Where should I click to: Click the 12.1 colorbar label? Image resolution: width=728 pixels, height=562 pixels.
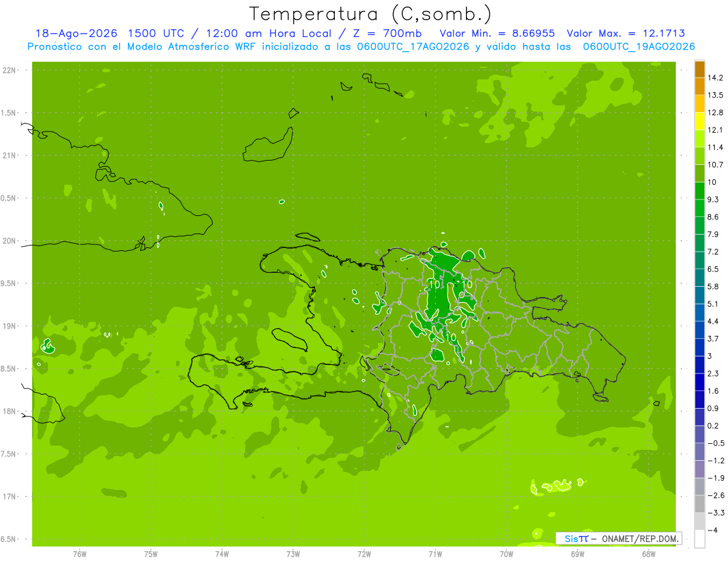pyautogui.click(x=715, y=130)
